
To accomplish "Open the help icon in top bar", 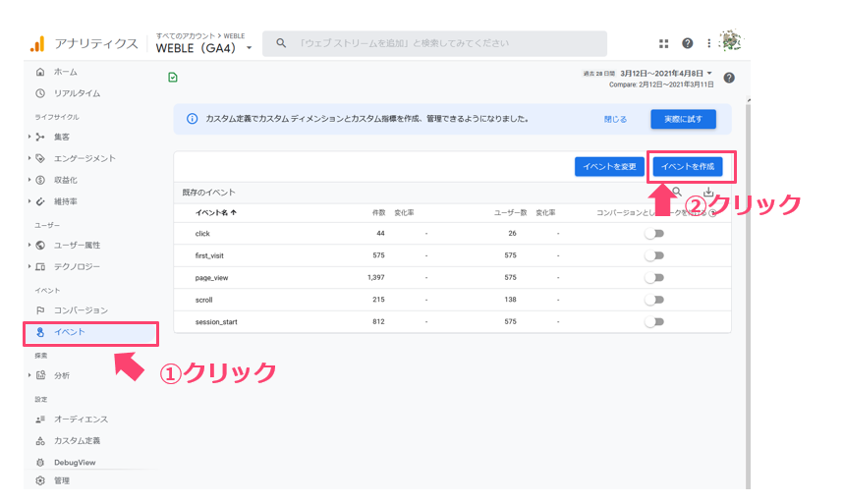I will point(688,43).
